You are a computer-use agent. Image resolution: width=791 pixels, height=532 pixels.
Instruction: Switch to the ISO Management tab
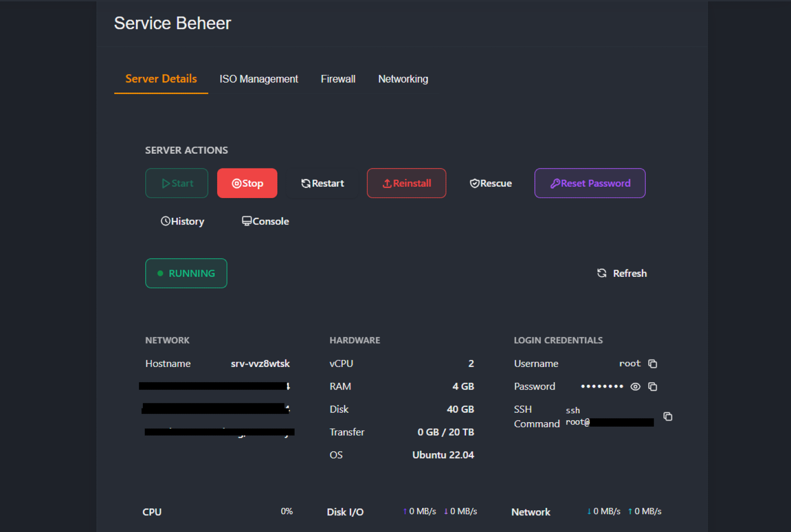(x=259, y=79)
